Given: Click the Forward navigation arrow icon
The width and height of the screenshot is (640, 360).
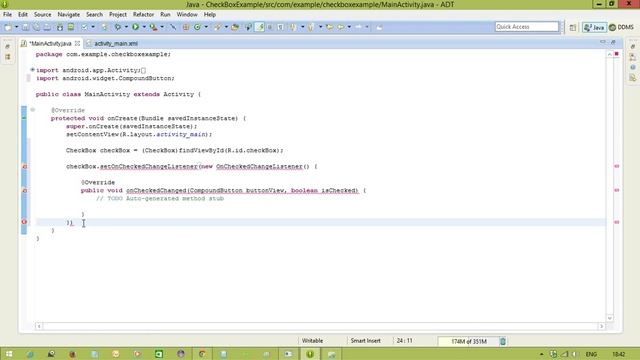Looking at the screenshot, I should point(358,27).
